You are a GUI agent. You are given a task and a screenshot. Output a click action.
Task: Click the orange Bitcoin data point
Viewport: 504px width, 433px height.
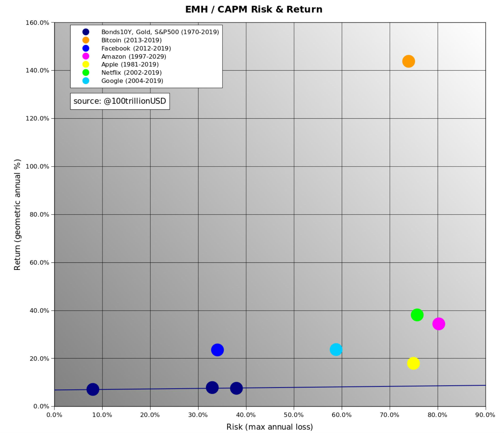tap(408, 61)
